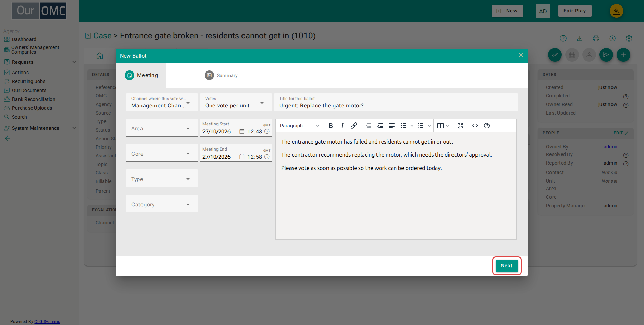Open Dashboard in the sidebar
644x325 pixels.
pos(24,39)
